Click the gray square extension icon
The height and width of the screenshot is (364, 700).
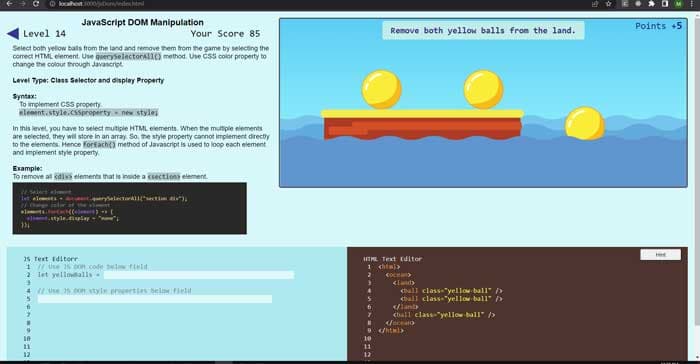click(x=625, y=4)
